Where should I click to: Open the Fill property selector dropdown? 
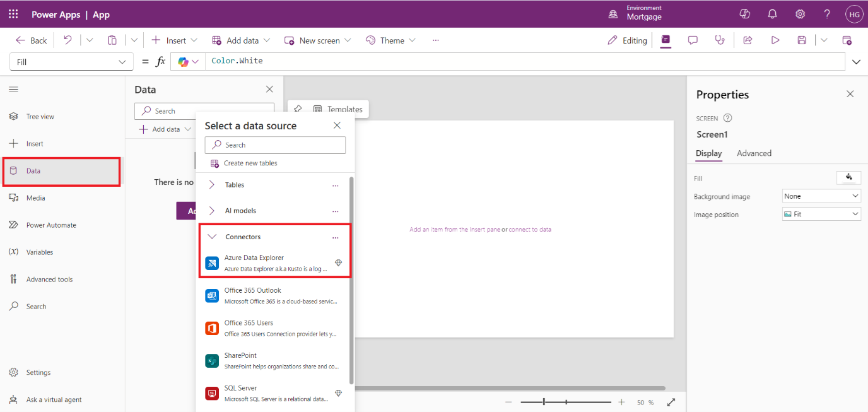[71, 62]
